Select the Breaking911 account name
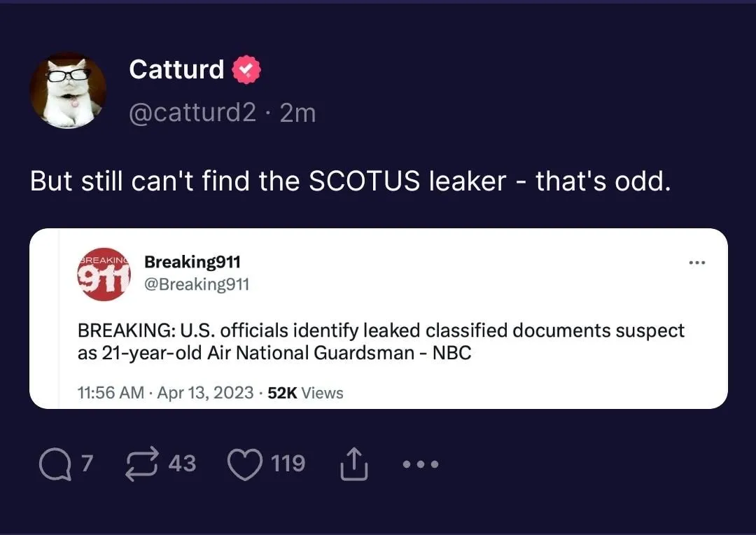 coord(192,262)
